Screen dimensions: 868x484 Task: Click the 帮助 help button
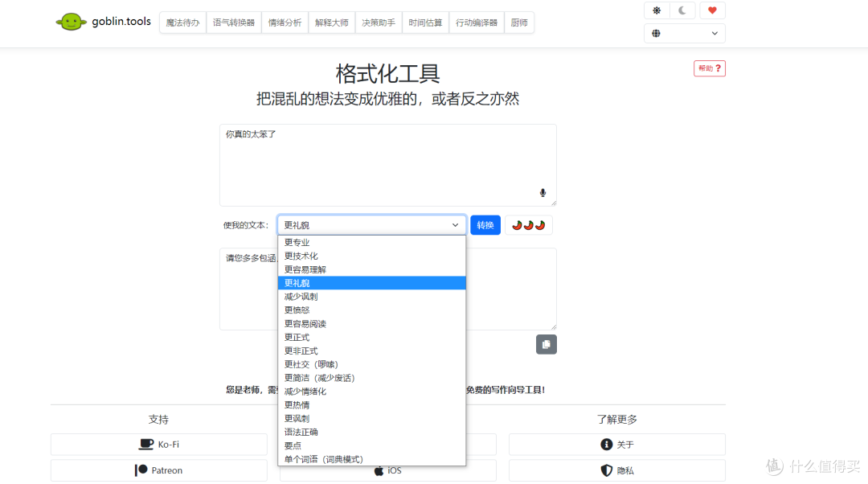[x=710, y=68]
